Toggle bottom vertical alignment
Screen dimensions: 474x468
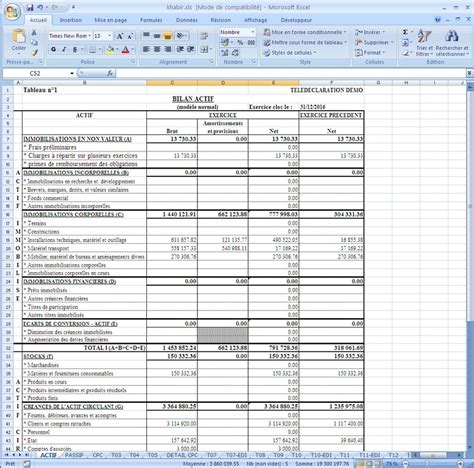click(168, 35)
